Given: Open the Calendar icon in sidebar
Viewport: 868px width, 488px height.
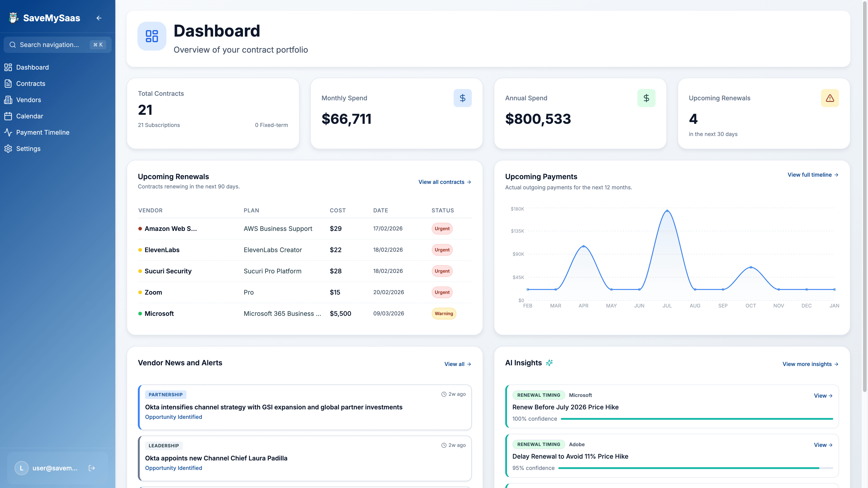Looking at the screenshot, I should pos(8,116).
